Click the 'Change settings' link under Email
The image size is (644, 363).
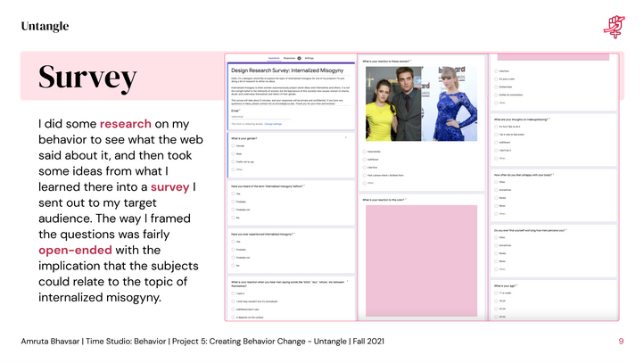(273, 124)
